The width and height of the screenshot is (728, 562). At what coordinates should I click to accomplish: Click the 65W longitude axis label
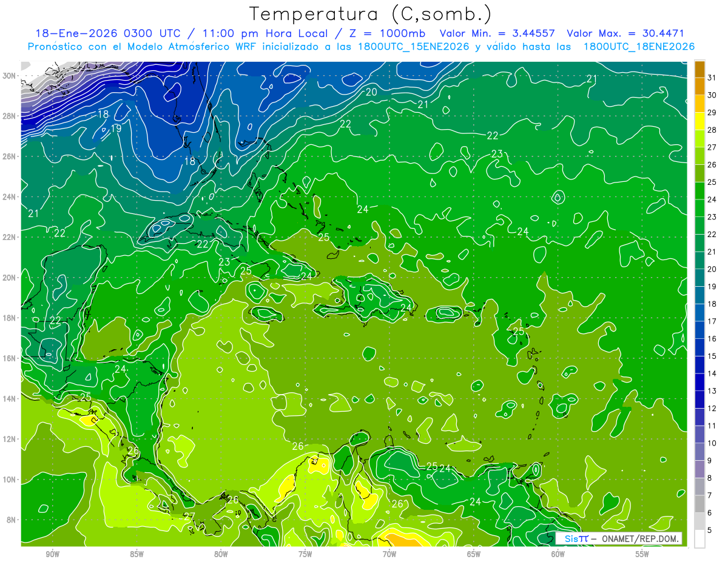click(474, 554)
